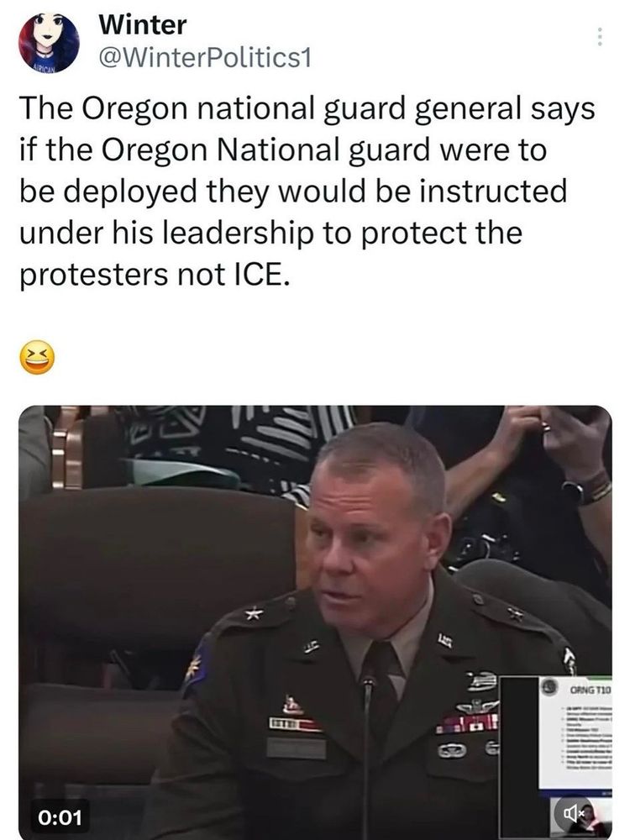Play the video of the general
630x840 pixels.
click(x=315, y=622)
